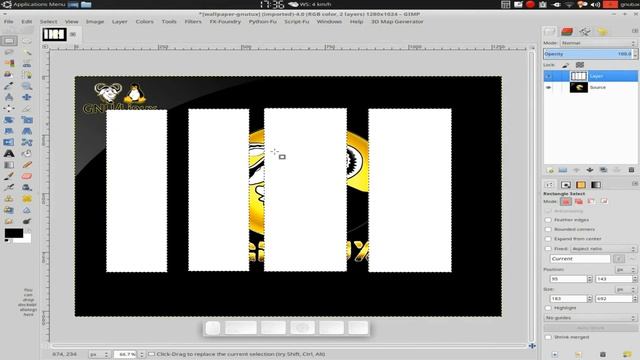This screenshot has height=360, width=640.
Task: Select the Zoom magnifier tool
Action: [27, 86]
